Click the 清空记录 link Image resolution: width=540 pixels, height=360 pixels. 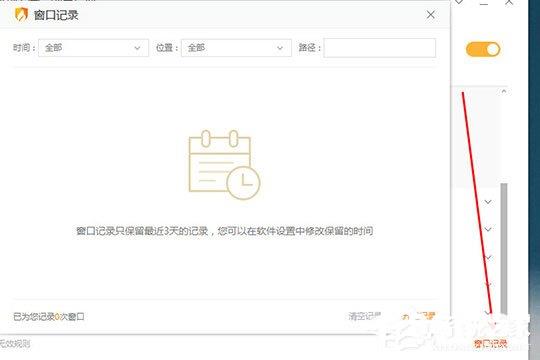pyautogui.click(x=365, y=316)
